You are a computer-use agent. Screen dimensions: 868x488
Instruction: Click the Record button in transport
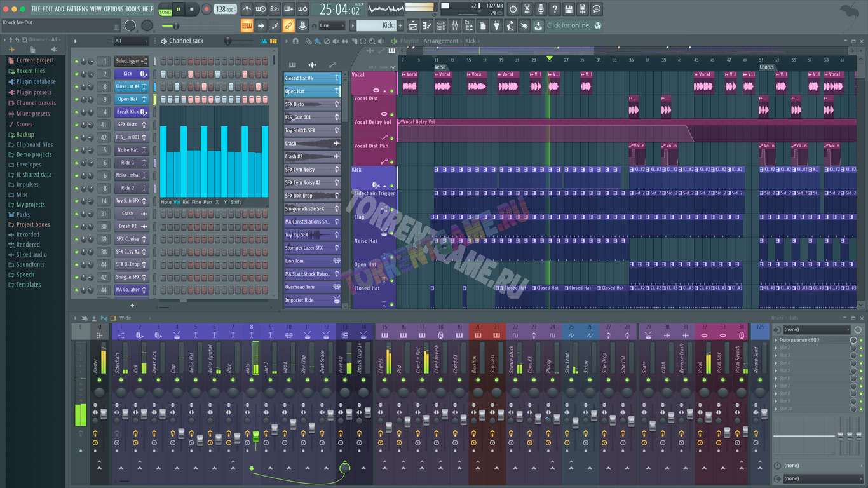(206, 9)
